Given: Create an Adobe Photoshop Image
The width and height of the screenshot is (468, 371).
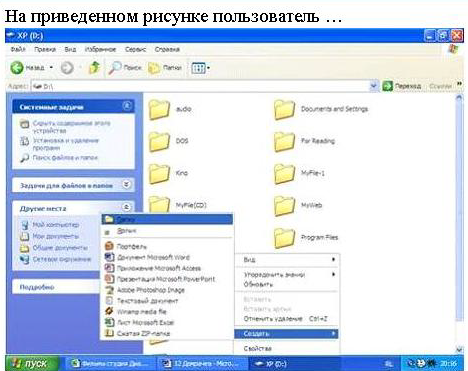Looking at the screenshot, I should [167, 290].
